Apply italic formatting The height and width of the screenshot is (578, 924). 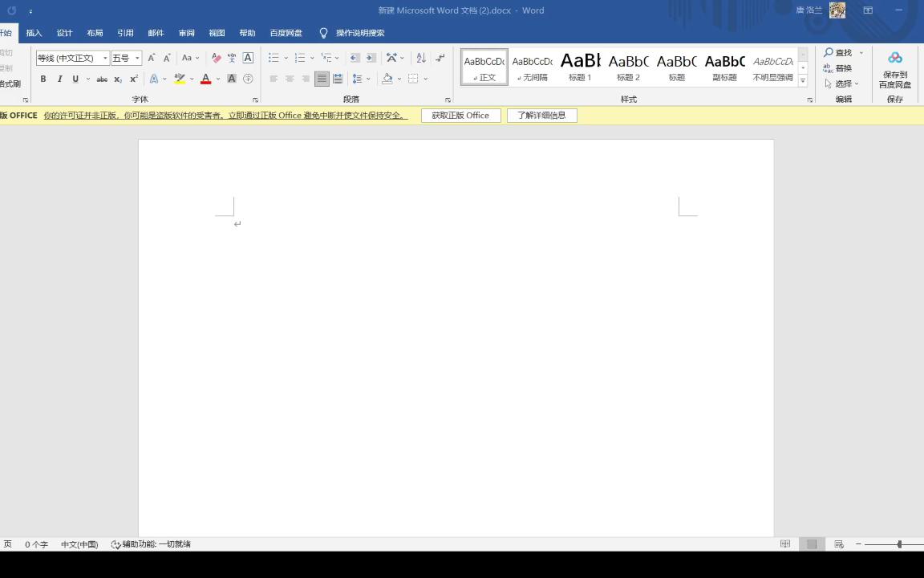pyautogui.click(x=59, y=78)
